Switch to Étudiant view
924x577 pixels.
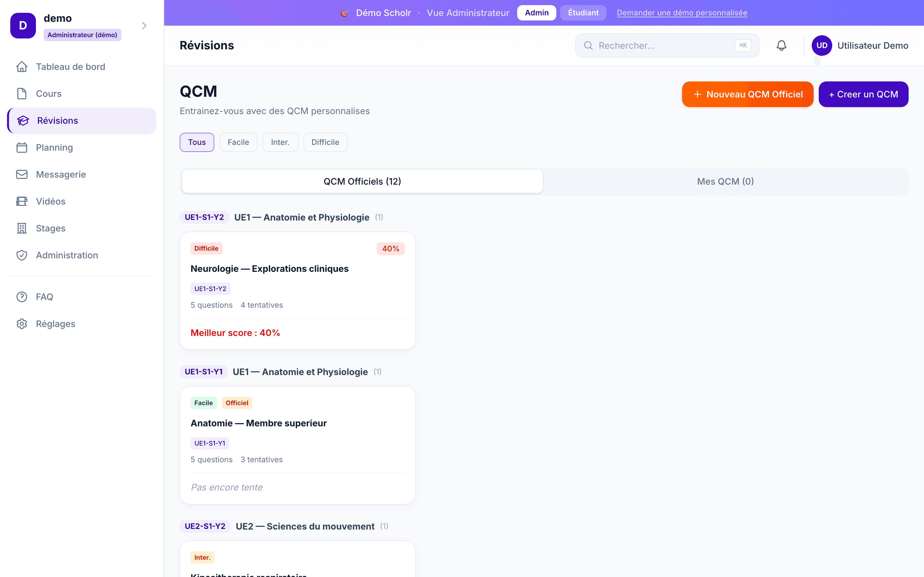pos(583,13)
